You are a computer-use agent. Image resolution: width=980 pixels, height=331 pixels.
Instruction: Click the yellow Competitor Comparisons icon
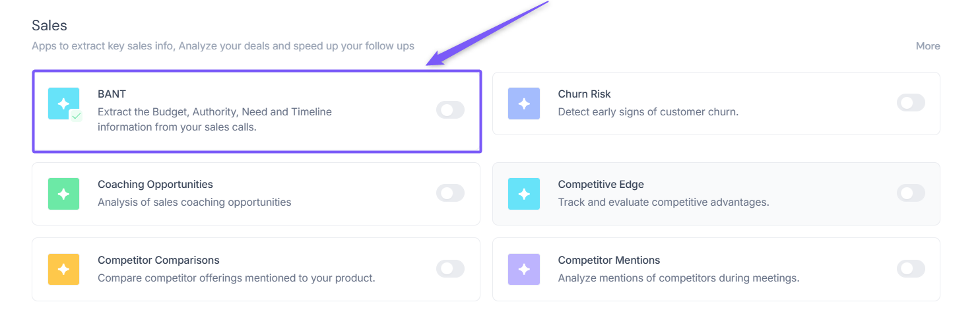point(63,269)
